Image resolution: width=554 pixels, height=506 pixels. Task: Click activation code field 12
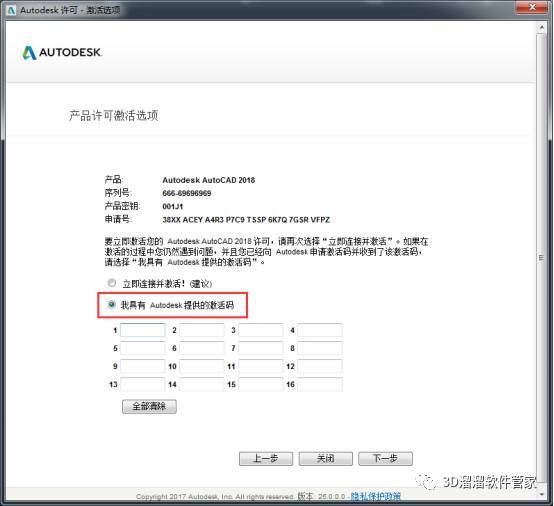point(320,366)
